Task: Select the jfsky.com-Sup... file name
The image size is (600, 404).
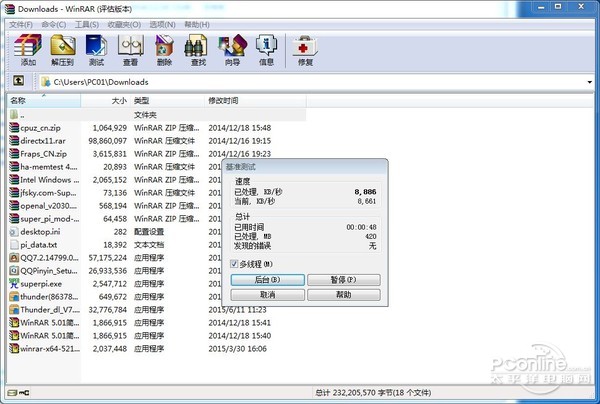Action: [x=48, y=192]
